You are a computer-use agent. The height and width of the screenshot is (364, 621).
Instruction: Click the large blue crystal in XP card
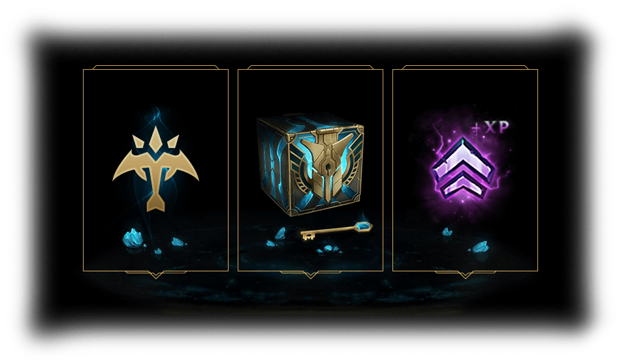481,247
